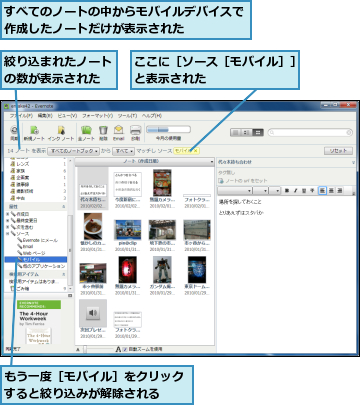Align note text right
This screenshot has height=405, width=360.
click(x=340, y=190)
